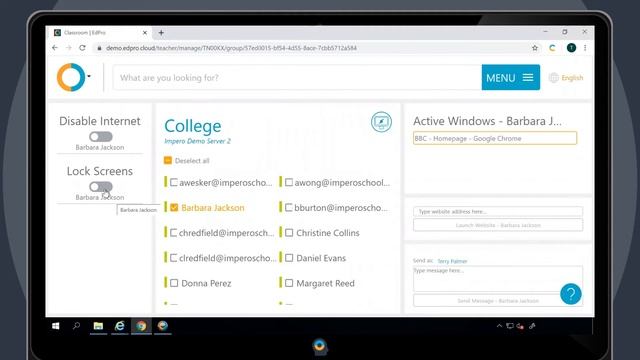The height and width of the screenshot is (360, 640).
Task: Select awesker@imperoscho... student checkbox
Action: (173, 182)
